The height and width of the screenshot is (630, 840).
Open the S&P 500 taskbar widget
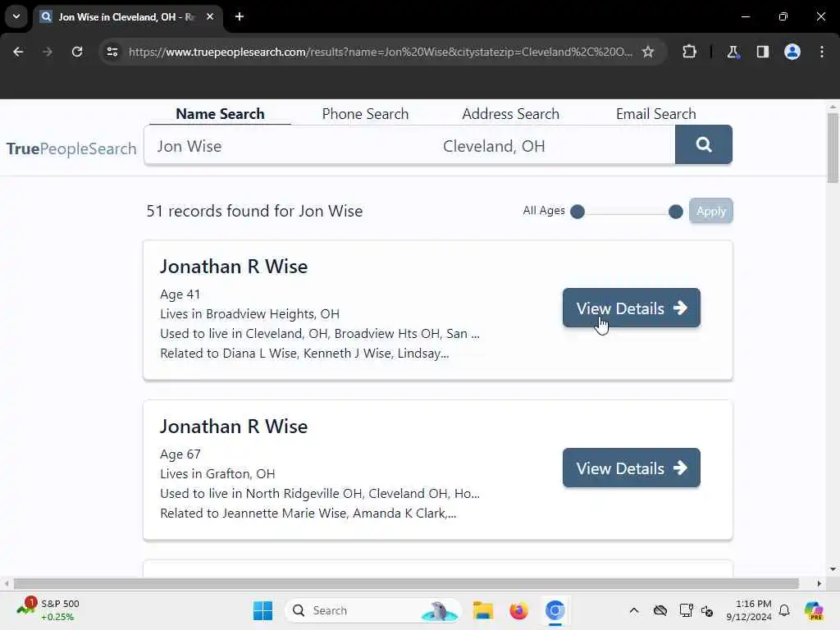pyautogui.click(x=48, y=610)
